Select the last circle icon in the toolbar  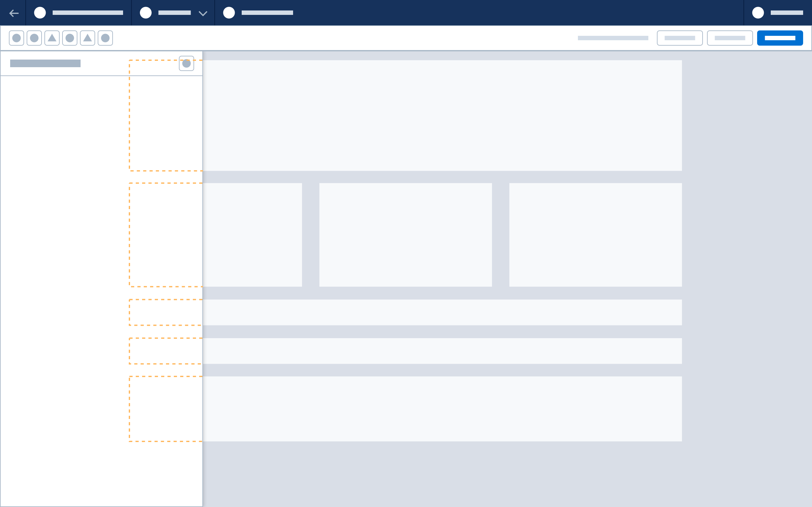coord(106,38)
